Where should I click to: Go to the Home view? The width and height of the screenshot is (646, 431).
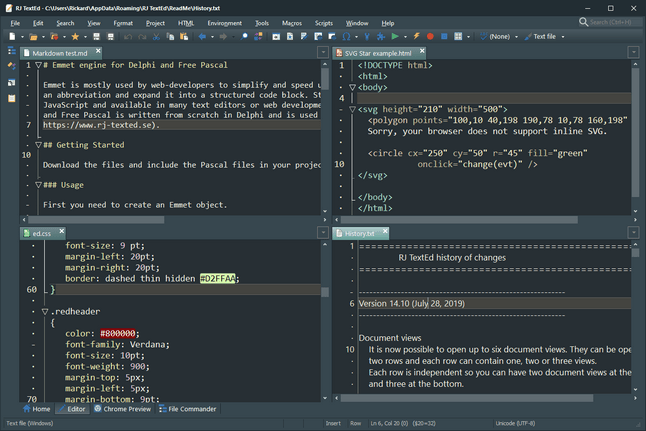point(36,409)
